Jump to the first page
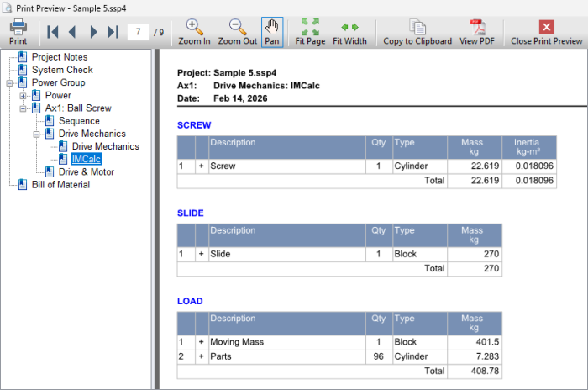The height and width of the screenshot is (390, 588). [x=53, y=32]
